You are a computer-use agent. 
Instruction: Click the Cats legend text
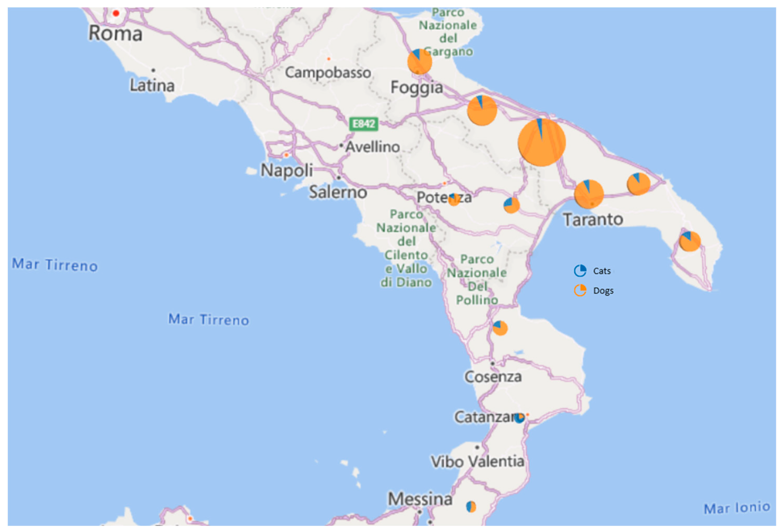point(602,271)
